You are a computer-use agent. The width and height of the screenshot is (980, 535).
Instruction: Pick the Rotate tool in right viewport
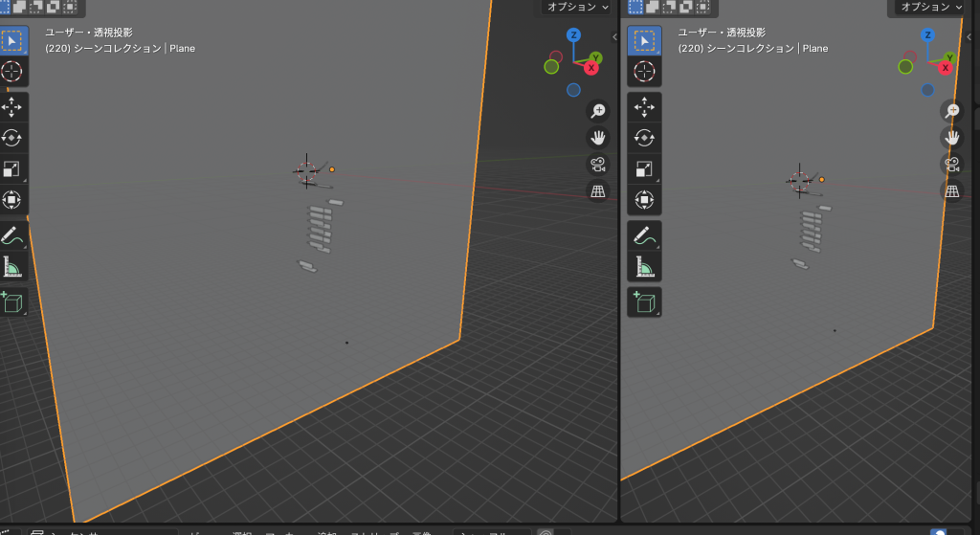click(644, 138)
